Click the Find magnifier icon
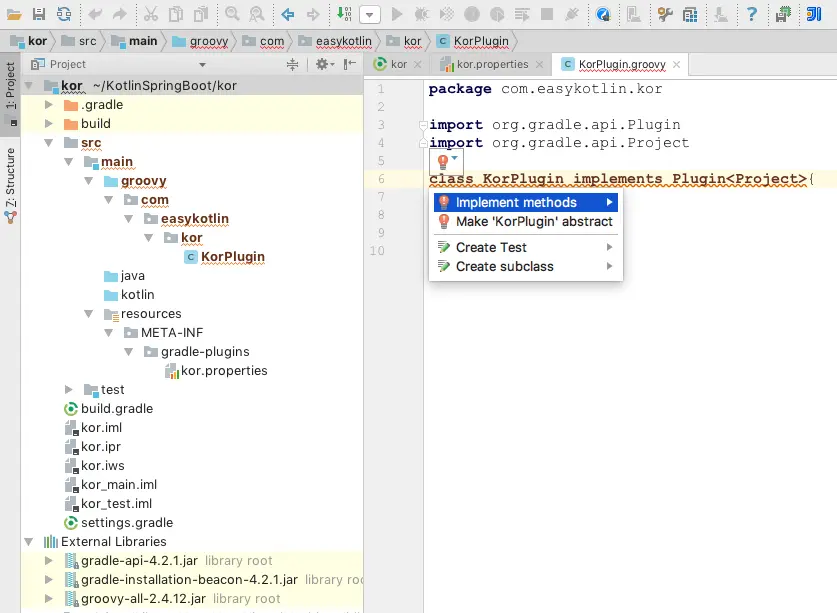Screen dimensions: 837x613 pos(232,14)
